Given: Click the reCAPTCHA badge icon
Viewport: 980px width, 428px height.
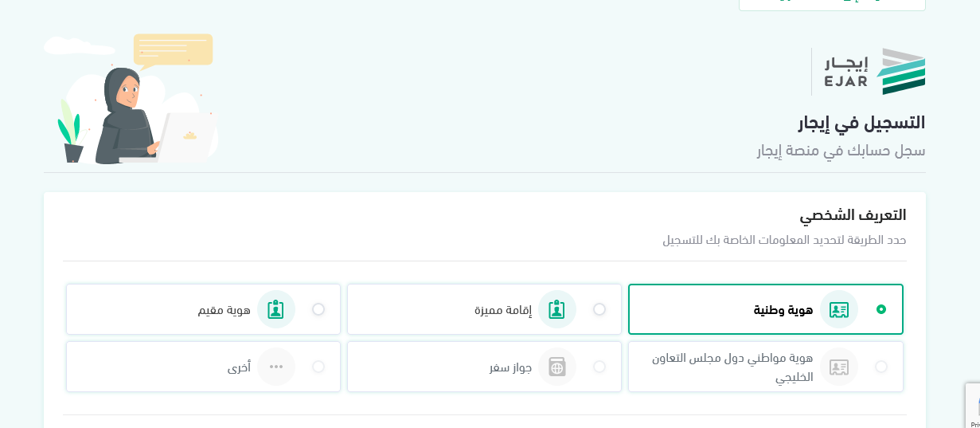Looking at the screenshot, I should 974,406.
